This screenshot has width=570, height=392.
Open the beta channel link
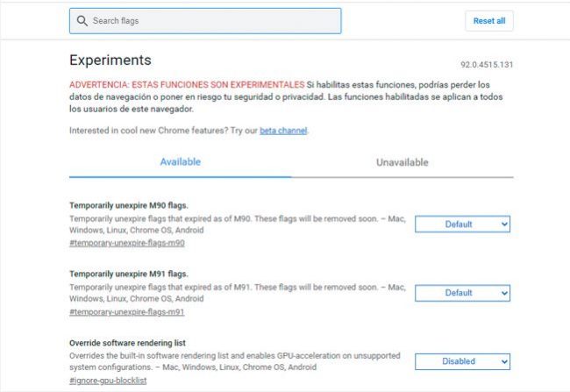pyautogui.click(x=283, y=131)
